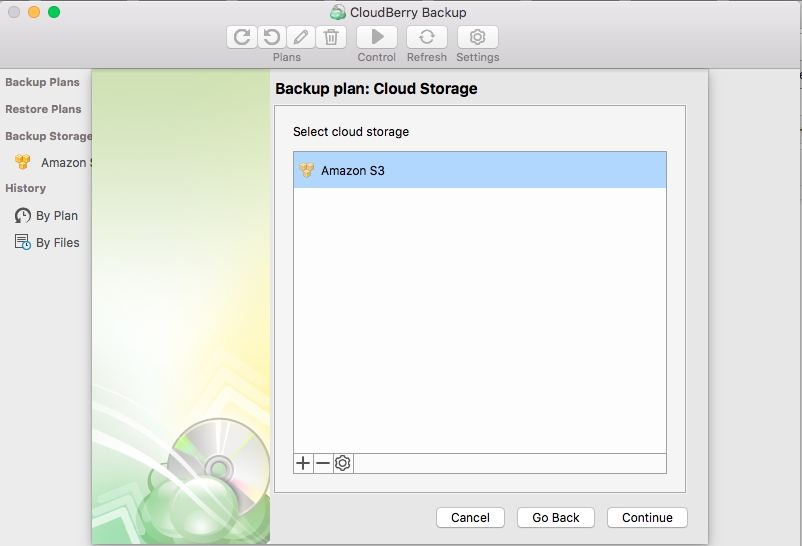
Task: Select History section in the sidebar
Action: point(26,188)
